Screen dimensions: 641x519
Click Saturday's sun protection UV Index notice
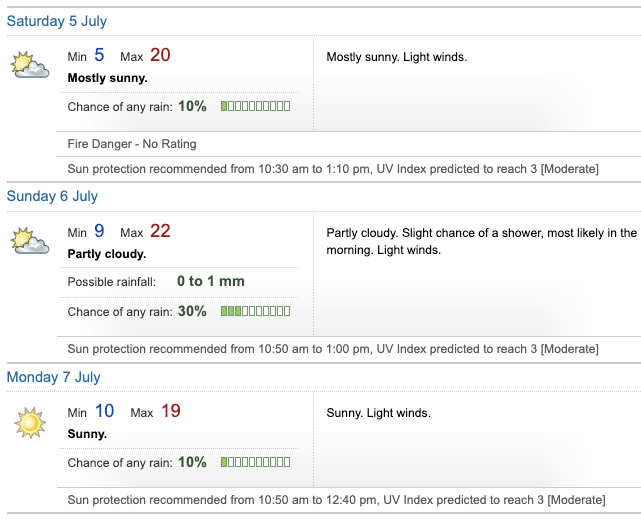[332, 169]
